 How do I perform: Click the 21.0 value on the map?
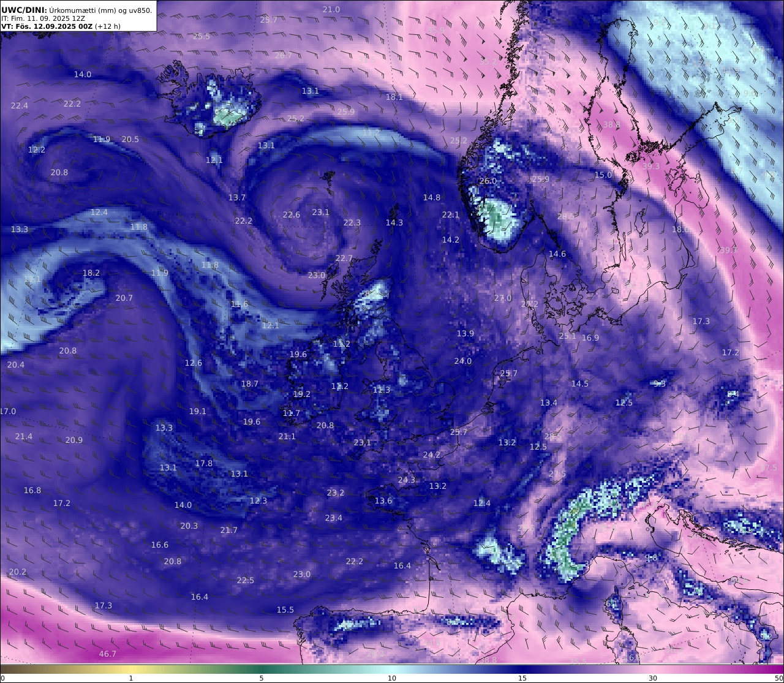(331, 9)
